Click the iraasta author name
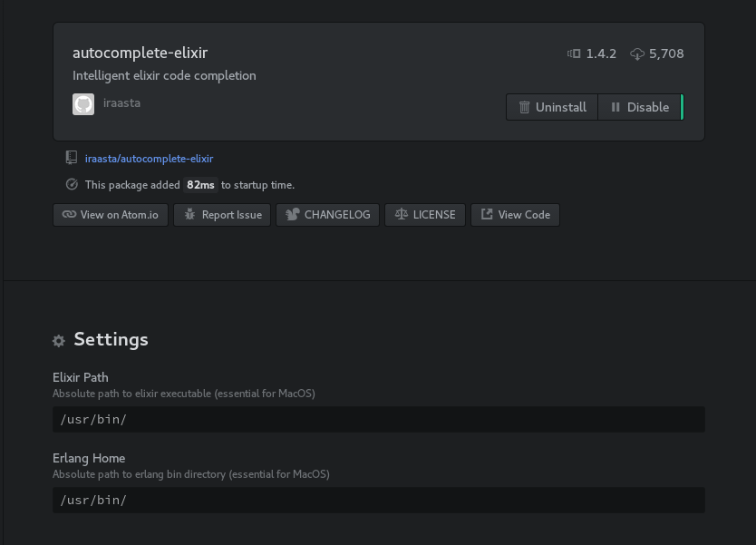756x545 pixels. (121, 103)
